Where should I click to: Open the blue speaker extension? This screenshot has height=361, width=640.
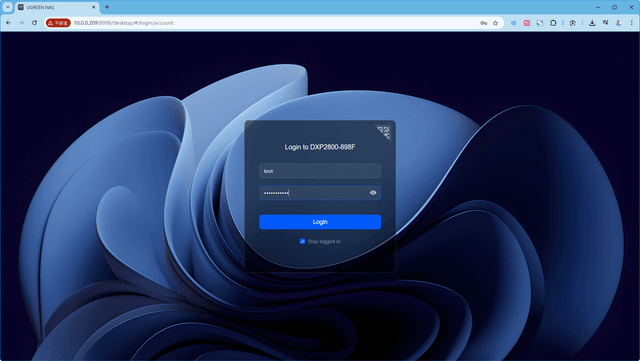(513, 23)
